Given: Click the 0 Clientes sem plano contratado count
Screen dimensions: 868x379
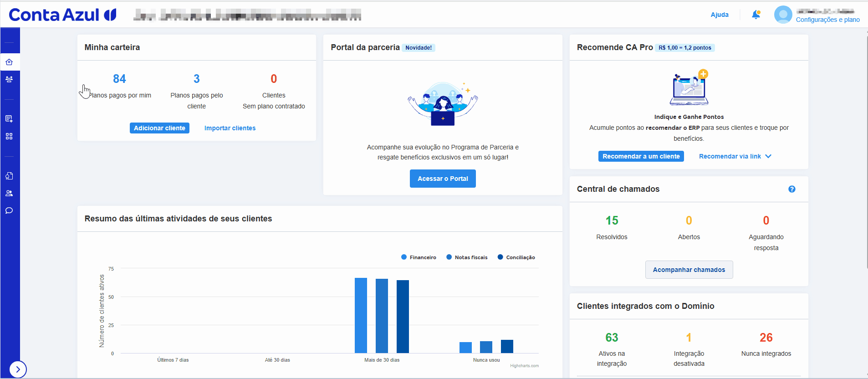Looking at the screenshot, I should click(274, 79).
